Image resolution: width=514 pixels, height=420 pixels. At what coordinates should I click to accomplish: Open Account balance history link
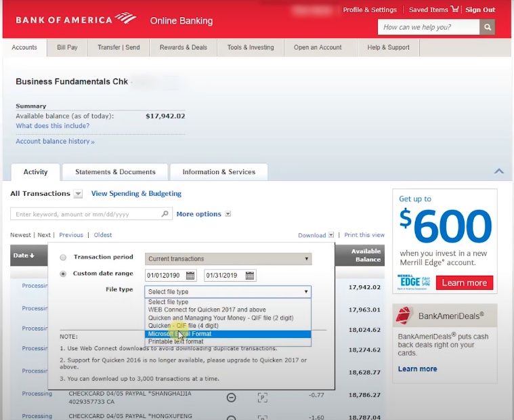pyautogui.click(x=55, y=142)
